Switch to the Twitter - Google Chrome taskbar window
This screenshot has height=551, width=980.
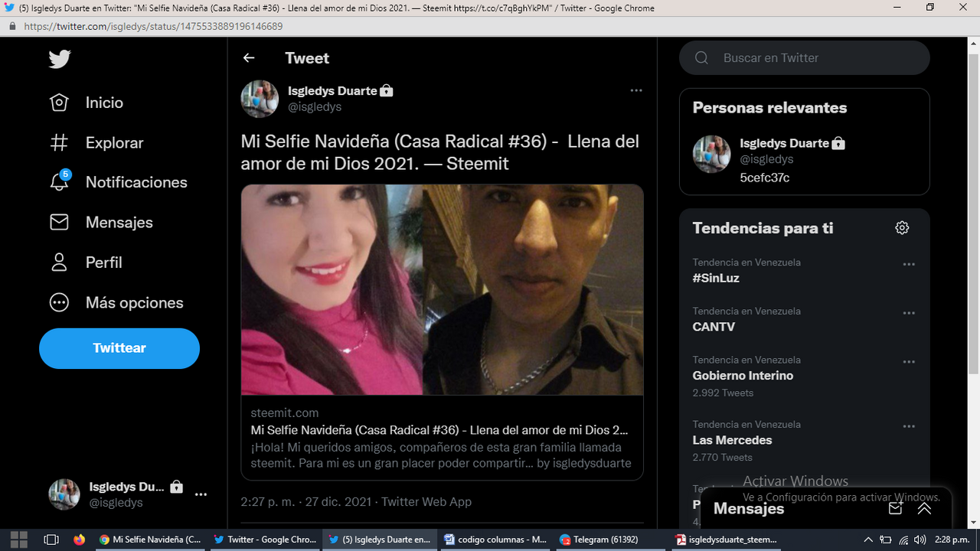265,540
